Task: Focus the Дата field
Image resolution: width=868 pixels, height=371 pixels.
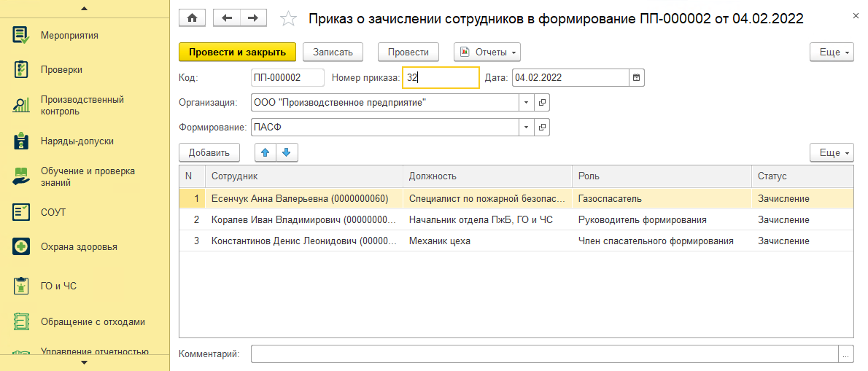Action: click(x=570, y=78)
